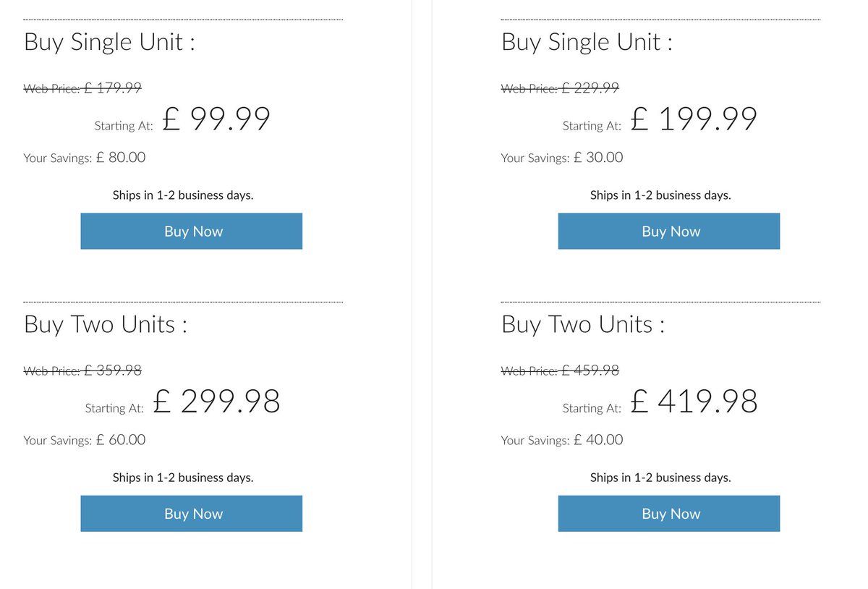Screen dimensions: 868x589
Task: Click the £80.00 savings amount
Action: pyautogui.click(x=120, y=158)
